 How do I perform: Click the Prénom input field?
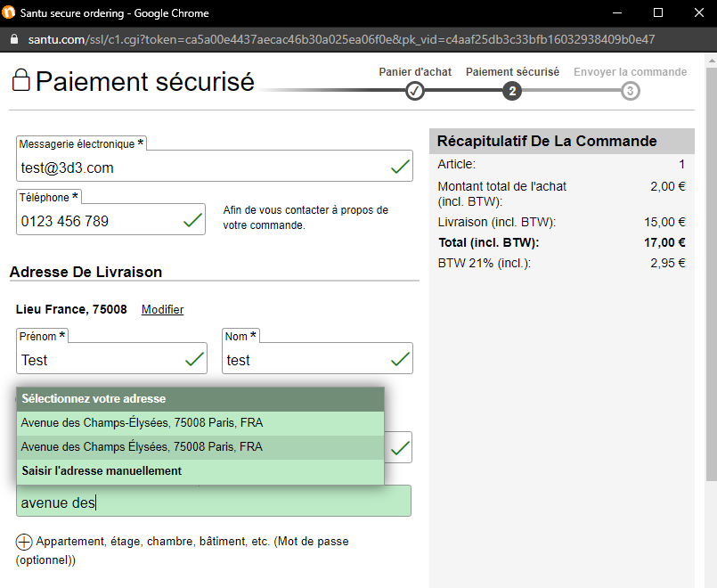tap(98, 360)
